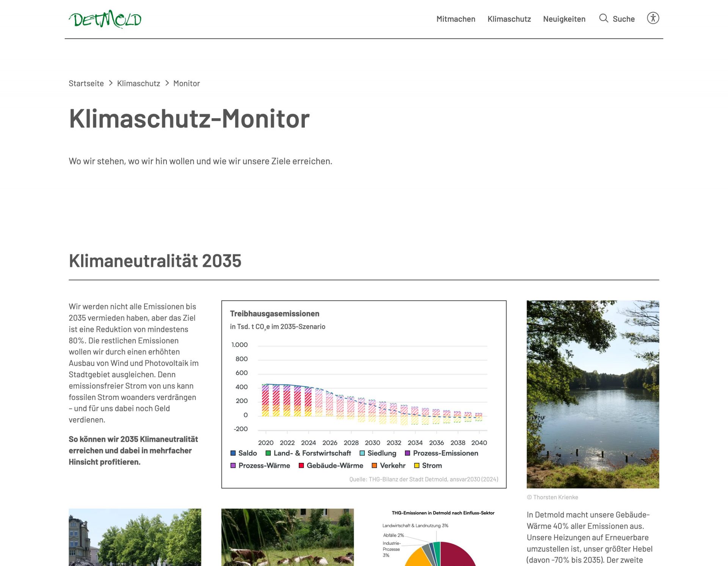The image size is (728, 566).
Task: Go to Startseite breadcrumb
Action: click(x=86, y=83)
